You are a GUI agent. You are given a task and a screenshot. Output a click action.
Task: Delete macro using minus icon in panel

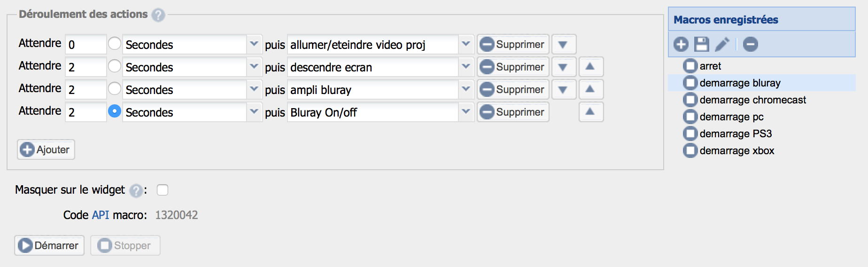coord(751,44)
